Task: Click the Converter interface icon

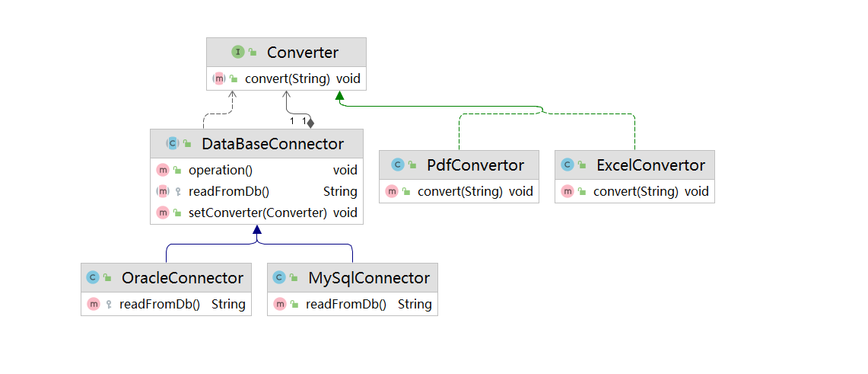Action: 237,53
